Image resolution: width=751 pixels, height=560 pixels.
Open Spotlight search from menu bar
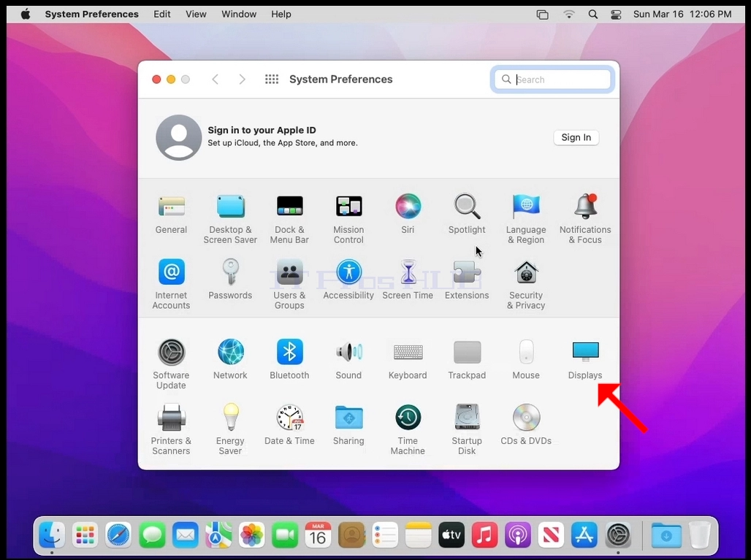click(x=593, y=15)
